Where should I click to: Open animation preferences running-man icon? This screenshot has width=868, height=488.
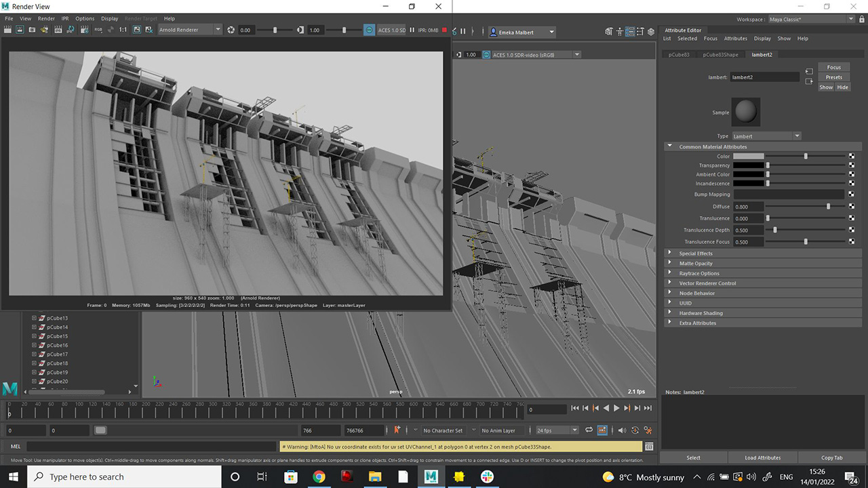click(648, 430)
